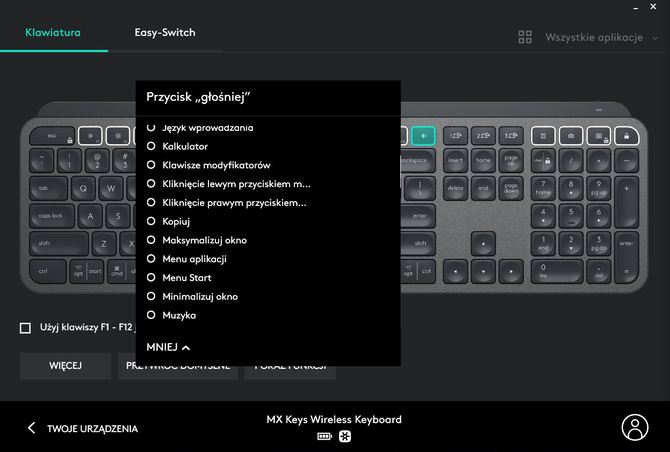Select the Easy-Switch channel 1 key
Image resolution: width=670 pixels, height=452 pixels.
(455, 136)
